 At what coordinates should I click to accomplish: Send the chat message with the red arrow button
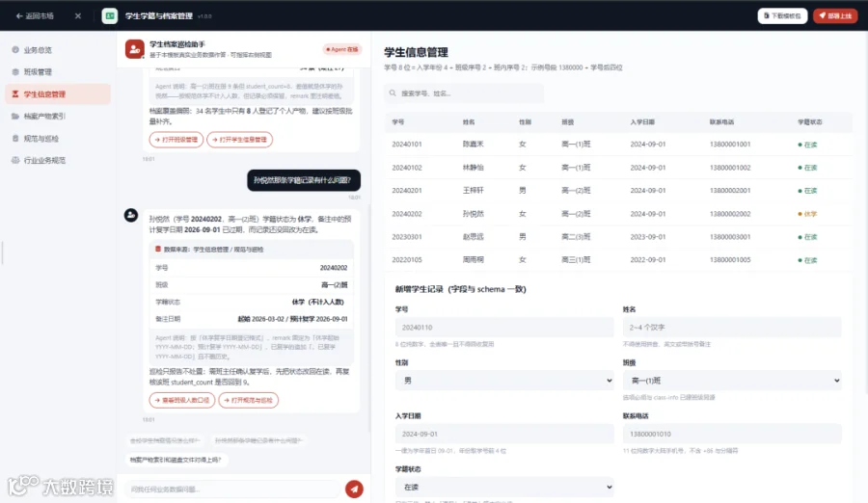(354, 489)
